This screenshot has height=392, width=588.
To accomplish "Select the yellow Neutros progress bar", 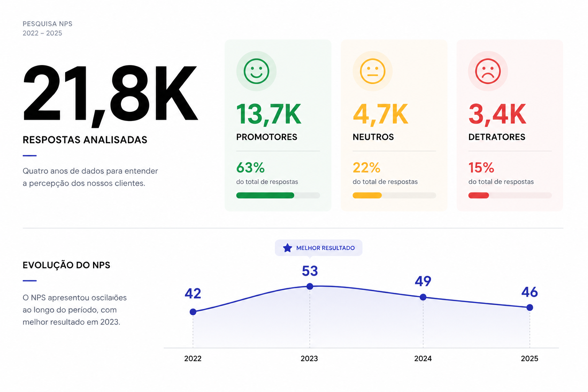I will click(394, 195).
